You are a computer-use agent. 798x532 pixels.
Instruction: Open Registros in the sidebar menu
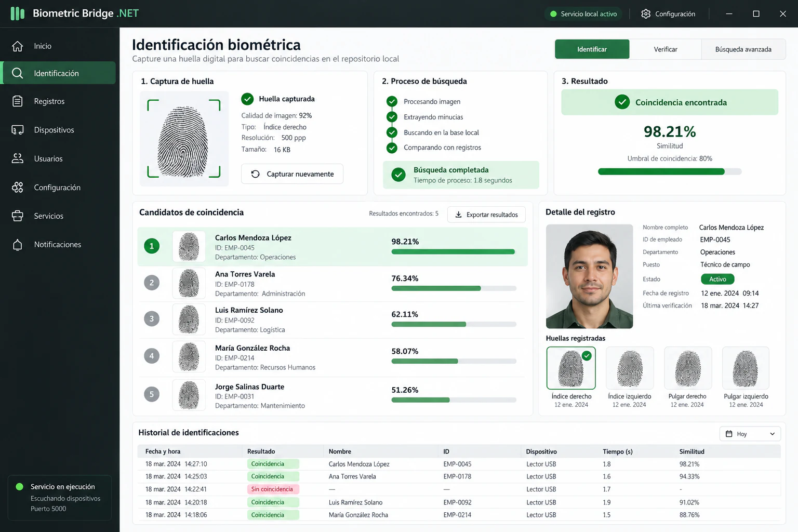click(59, 101)
